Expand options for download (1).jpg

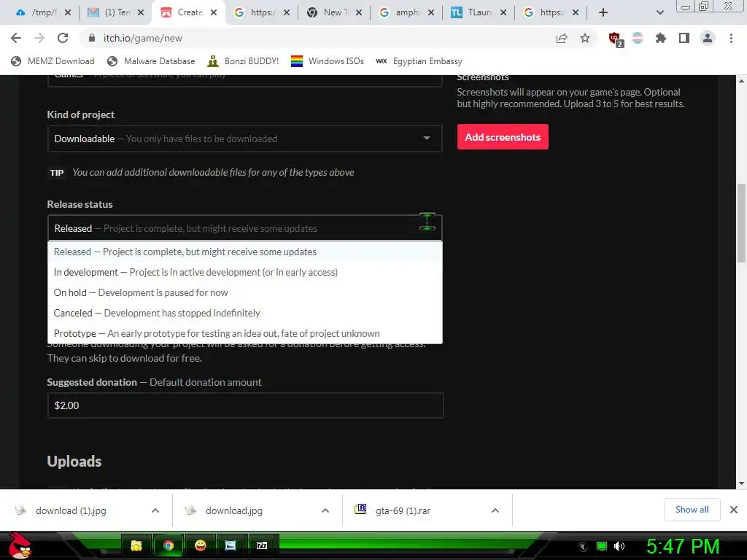click(x=155, y=510)
